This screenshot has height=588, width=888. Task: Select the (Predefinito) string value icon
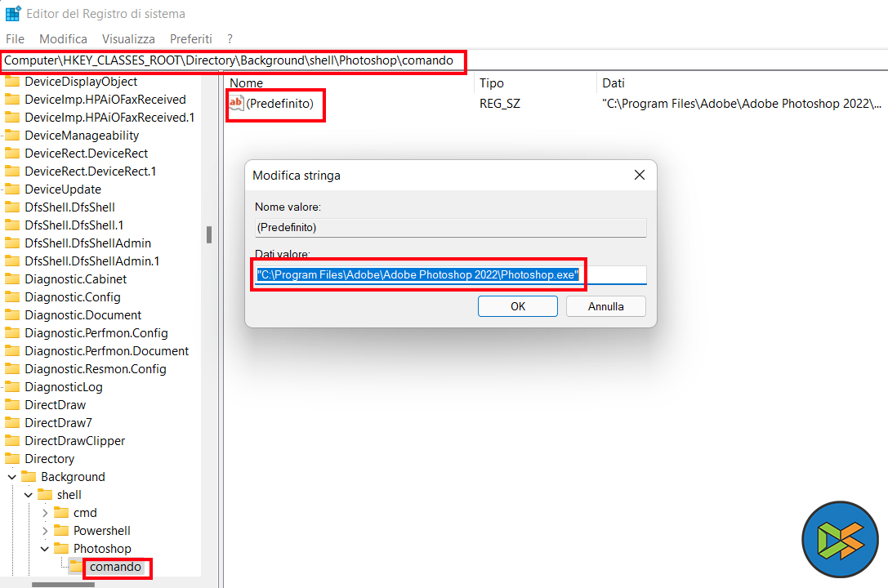[236, 103]
